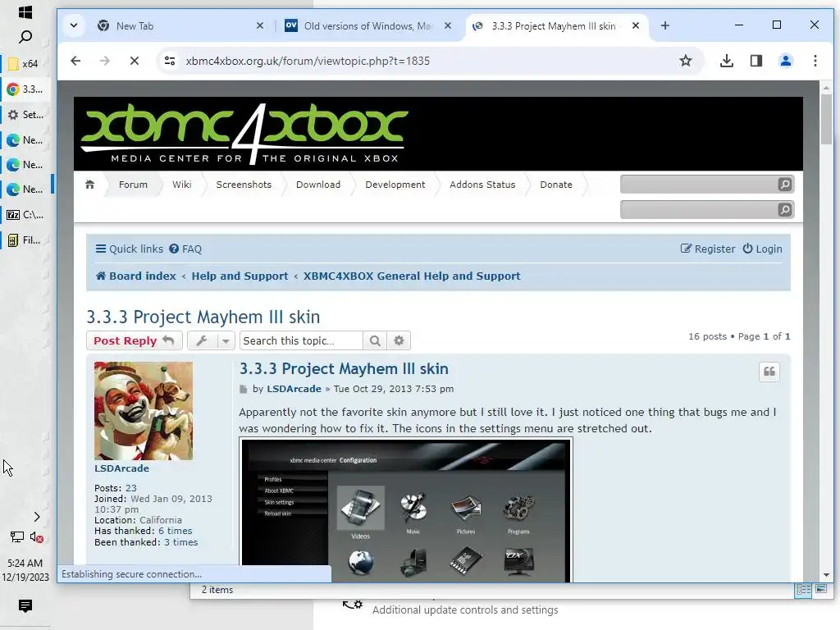Image resolution: width=840 pixels, height=630 pixels.
Task: Open the Development navigation item
Action: pyautogui.click(x=395, y=185)
